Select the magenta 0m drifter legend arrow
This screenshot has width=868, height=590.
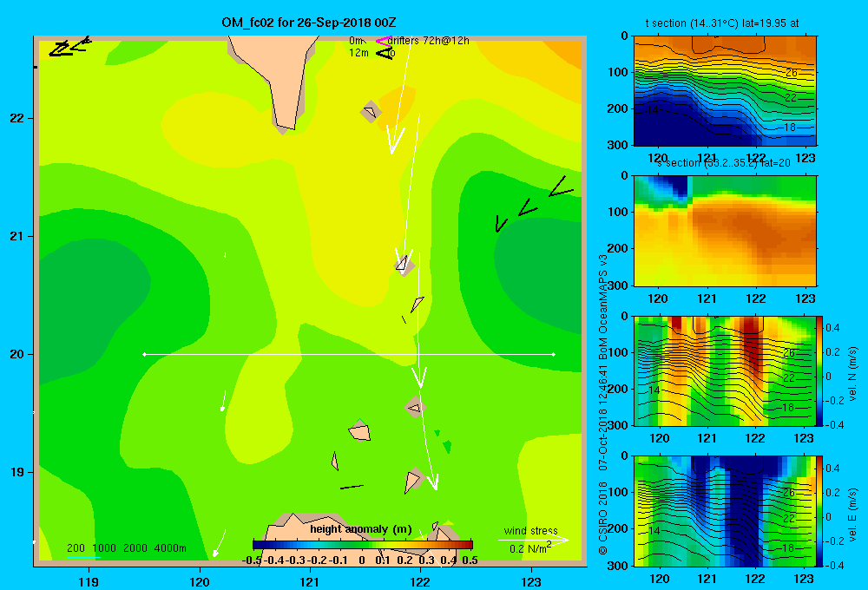click(382, 41)
